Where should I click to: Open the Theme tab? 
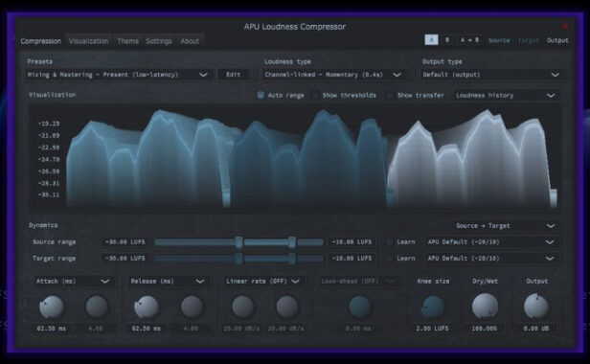point(127,41)
